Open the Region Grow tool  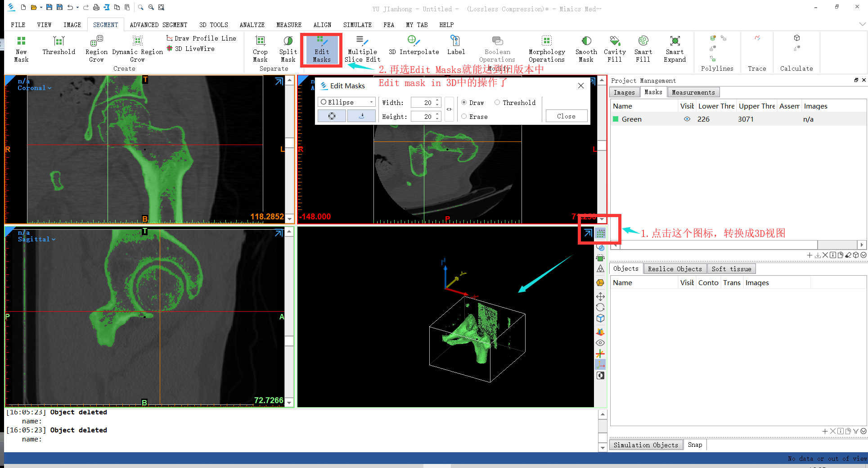click(x=96, y=49)
